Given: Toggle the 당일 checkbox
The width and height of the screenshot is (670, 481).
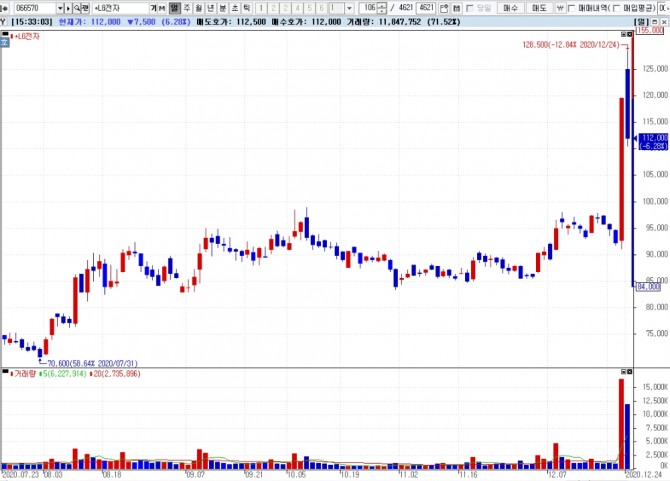Looking at the screenshot, I should click(470, 8).
